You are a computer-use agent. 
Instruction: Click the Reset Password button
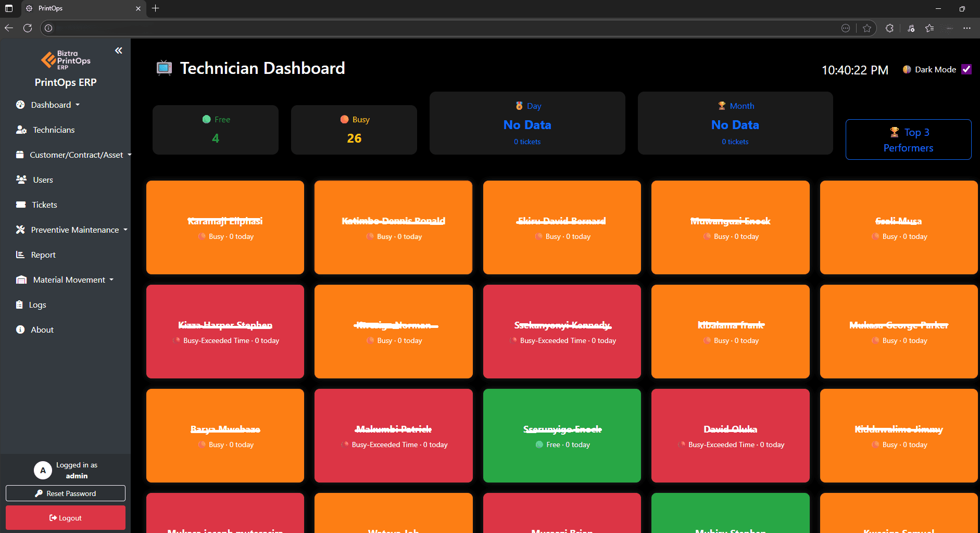66,493
